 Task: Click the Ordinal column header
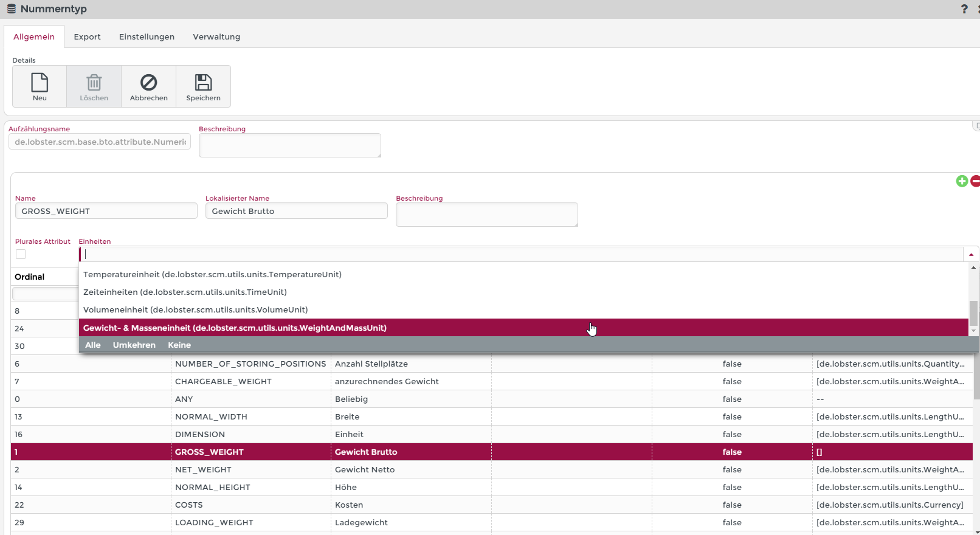pos(30,277)
